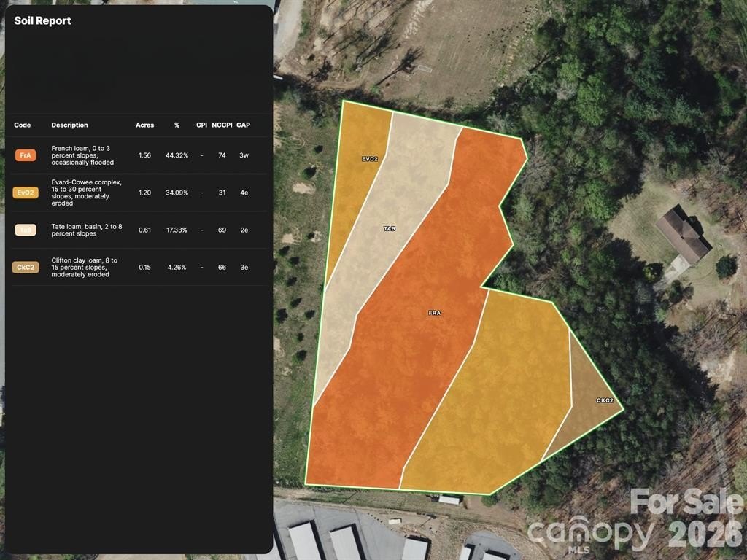Image resolution: width=747 pixels, height=560 pixels.
Task: Click the Description column header
Action: (x=69, y=125)
